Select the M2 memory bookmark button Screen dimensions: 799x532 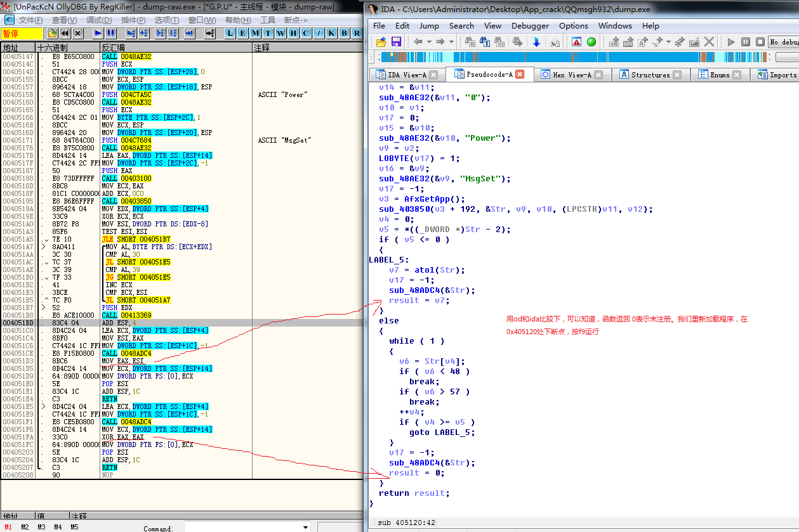[25, 527]
